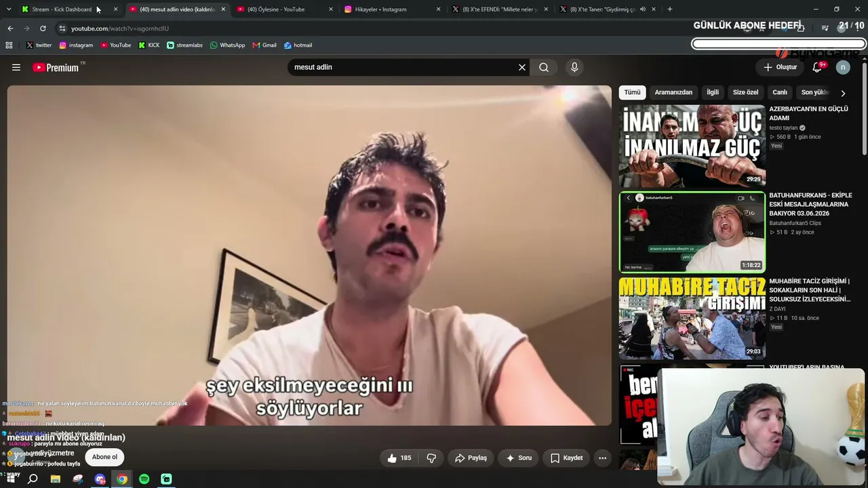Mute the audio-playing X'te Taner tab
The image size is (868, 488).
tap(642, 9)
